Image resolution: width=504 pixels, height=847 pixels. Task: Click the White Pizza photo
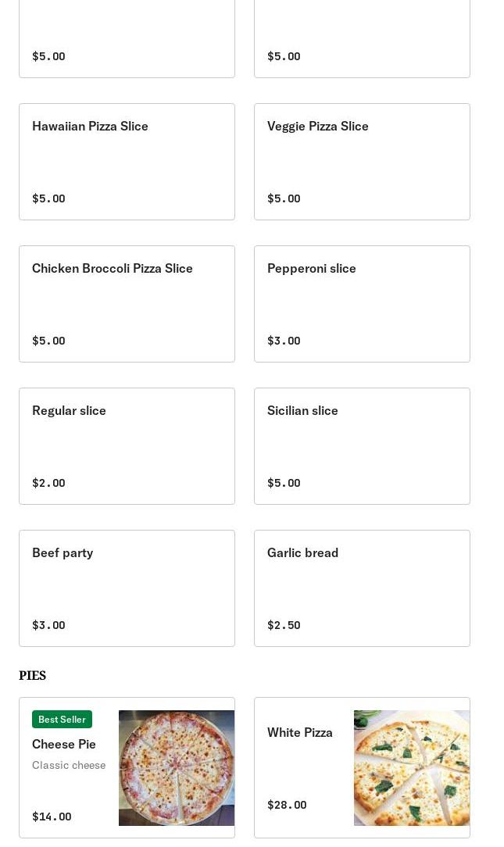coord(412,767)
